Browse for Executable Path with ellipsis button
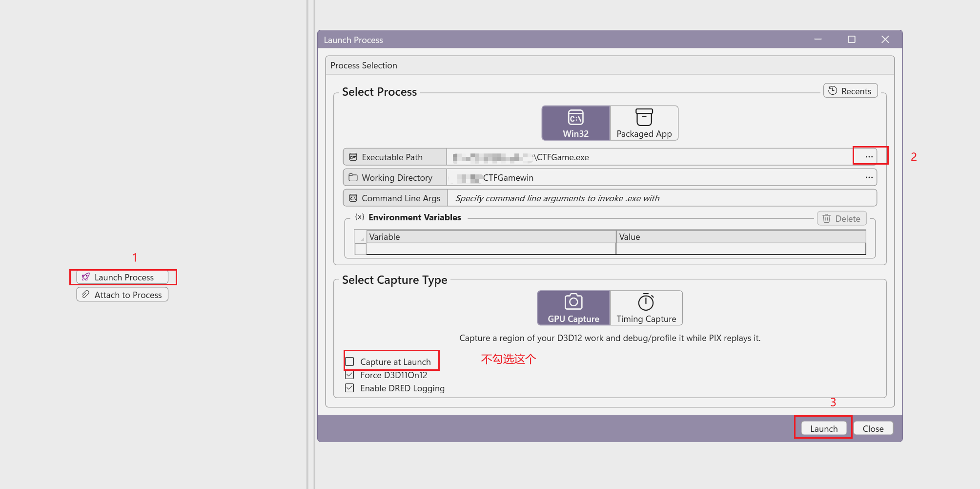This screenshot has height=489, width=980. coord(869,157)
